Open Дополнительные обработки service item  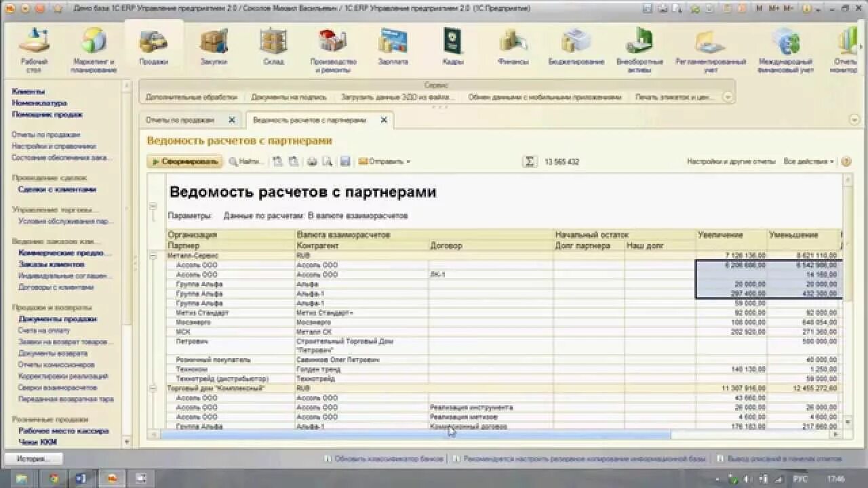coord(191,97)
